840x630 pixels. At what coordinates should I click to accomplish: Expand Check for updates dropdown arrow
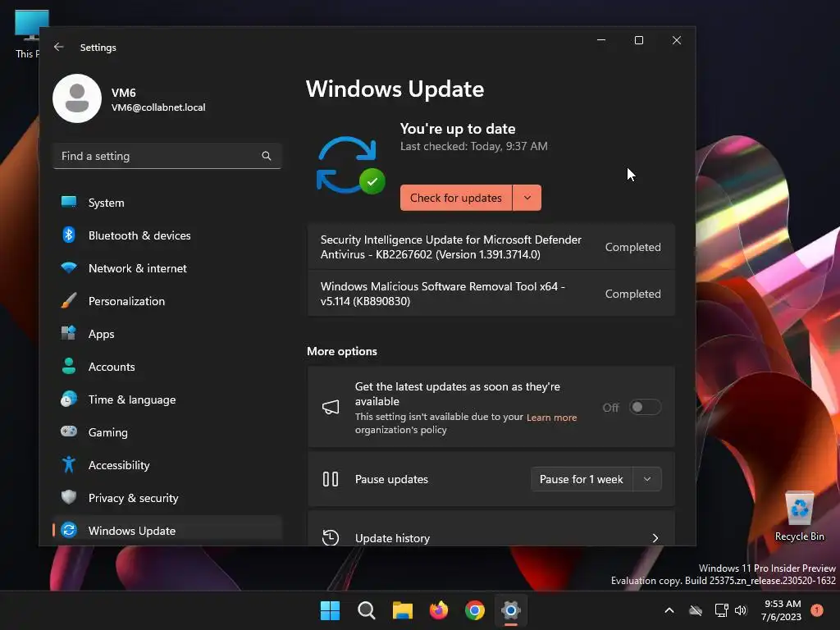point(527,198)
